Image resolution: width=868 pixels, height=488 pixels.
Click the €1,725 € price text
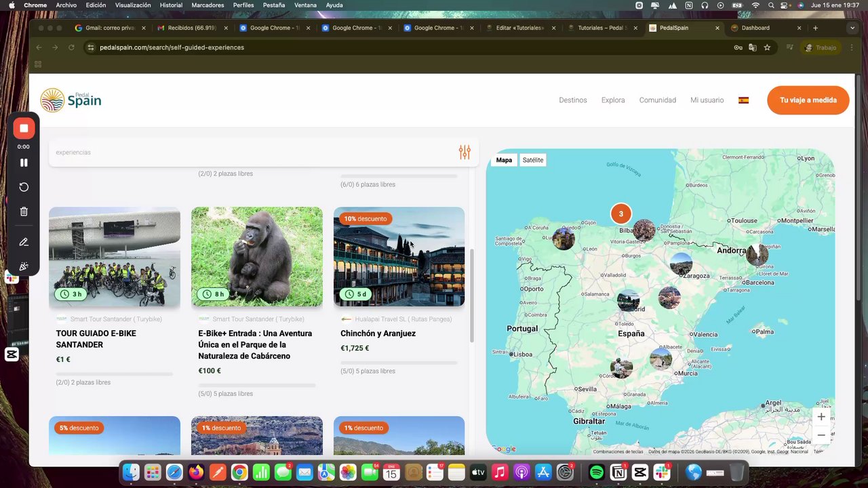[355, 348]
